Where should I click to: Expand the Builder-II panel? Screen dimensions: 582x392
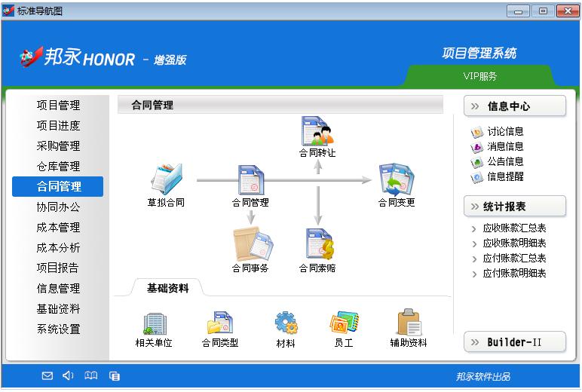[515, 342]
